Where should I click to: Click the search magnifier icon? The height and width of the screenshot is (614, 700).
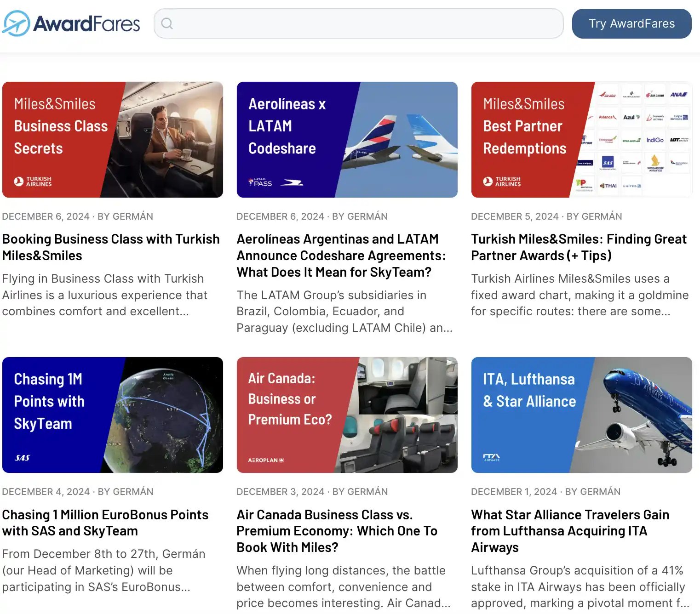pyautogui.click(x=167, y=23)
